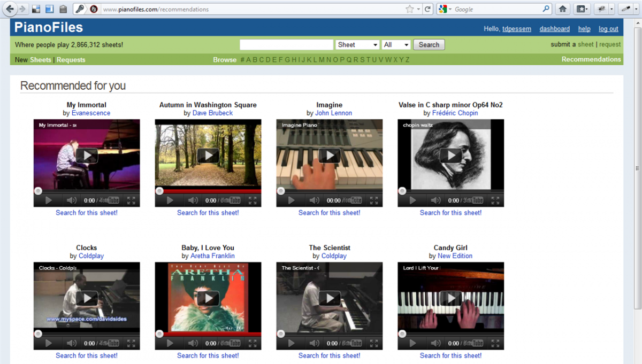Mute the Baby, I Love You video

193,343
